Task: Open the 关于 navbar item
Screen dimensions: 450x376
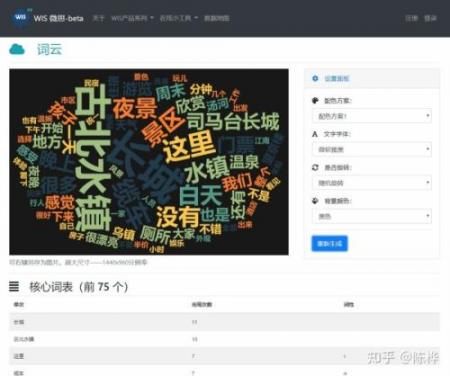Action: [x=98, y=18]
